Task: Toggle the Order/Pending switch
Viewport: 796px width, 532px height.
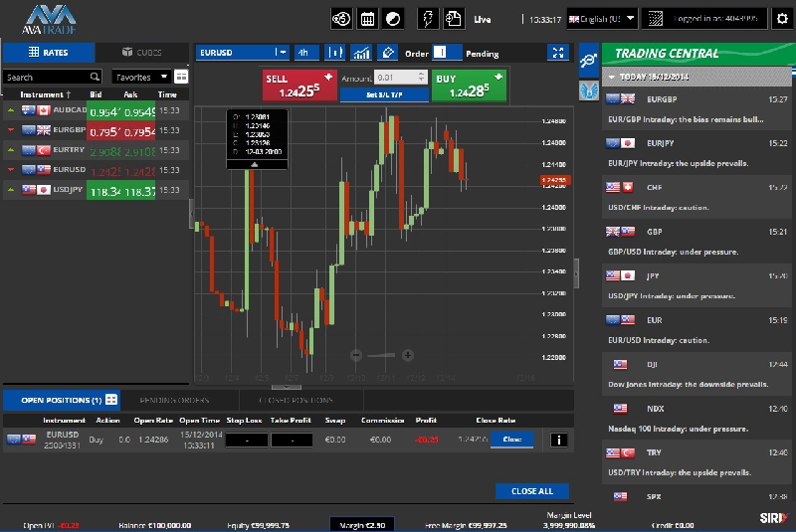Action: pos(447,53)
